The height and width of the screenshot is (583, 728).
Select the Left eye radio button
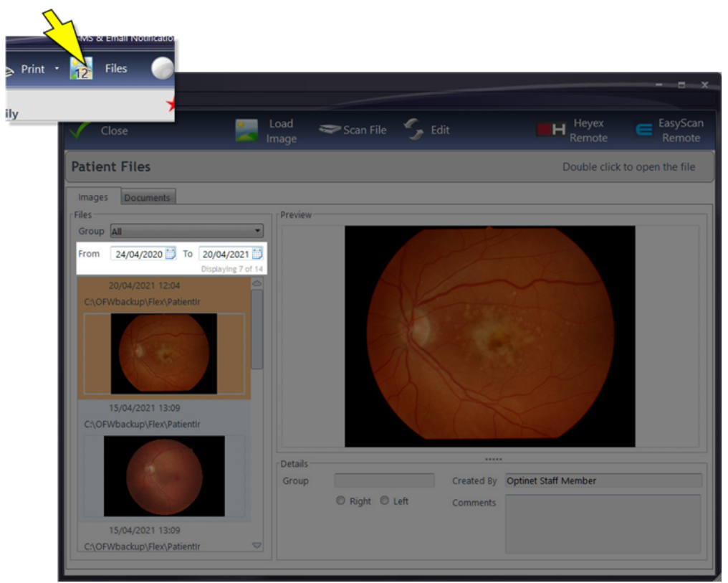pyautogui.click(x=385, y=501)
